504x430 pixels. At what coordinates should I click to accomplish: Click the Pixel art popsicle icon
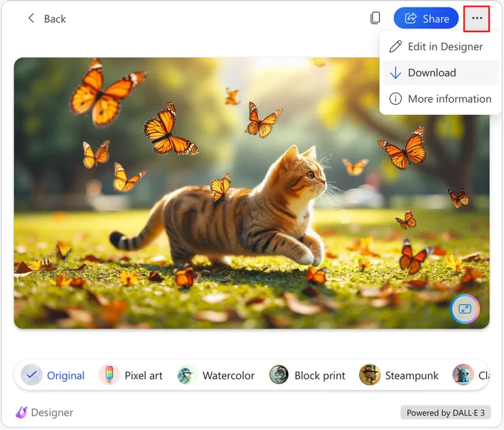(109, 375)
